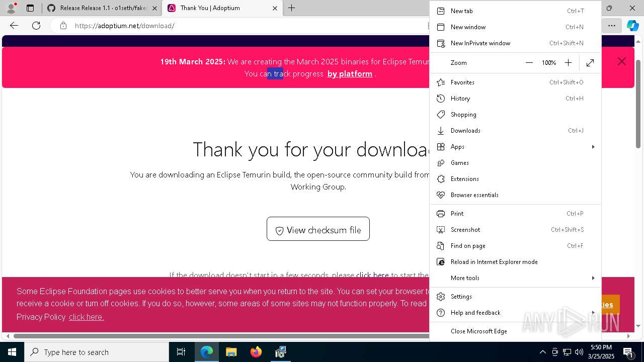Expand the Apps submenu
The width and height of the screenshot is (644, 362).
click(x=515, y=147)
